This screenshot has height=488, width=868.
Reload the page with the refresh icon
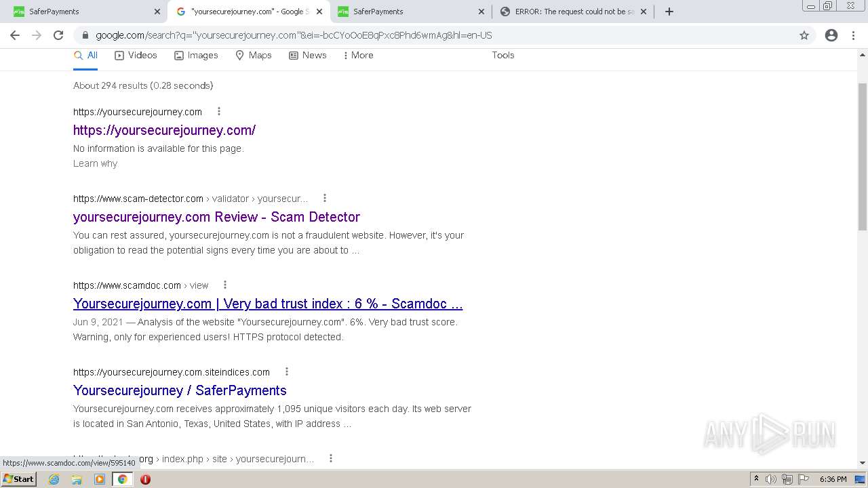click(58, 35)
